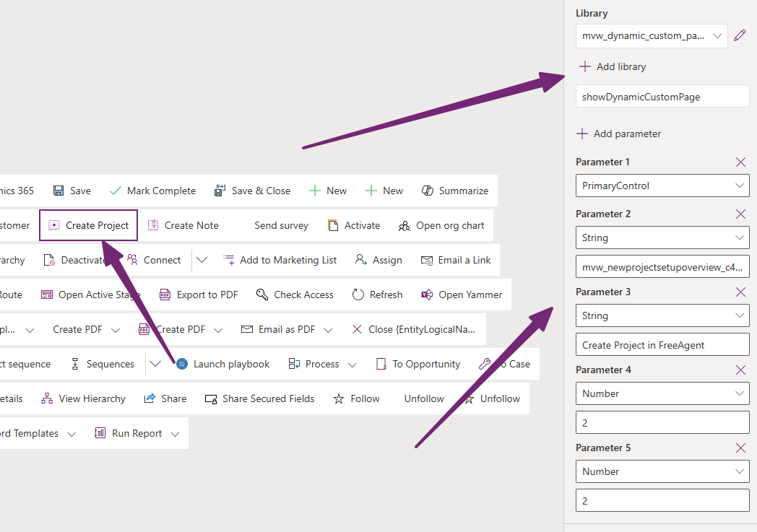Remove Parameter 1 with its X

point(740,162)
